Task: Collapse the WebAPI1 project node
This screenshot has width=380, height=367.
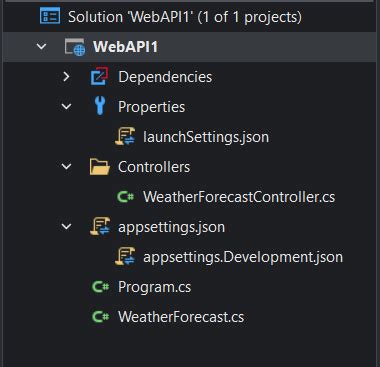Action: 41,46
